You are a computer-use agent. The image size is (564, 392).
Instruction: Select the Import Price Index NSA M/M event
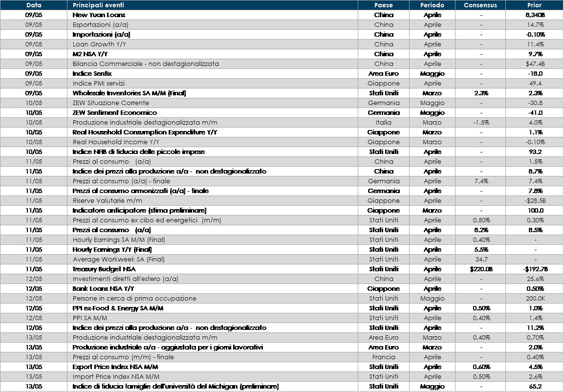pyautogui.click(x=116, y=376)
